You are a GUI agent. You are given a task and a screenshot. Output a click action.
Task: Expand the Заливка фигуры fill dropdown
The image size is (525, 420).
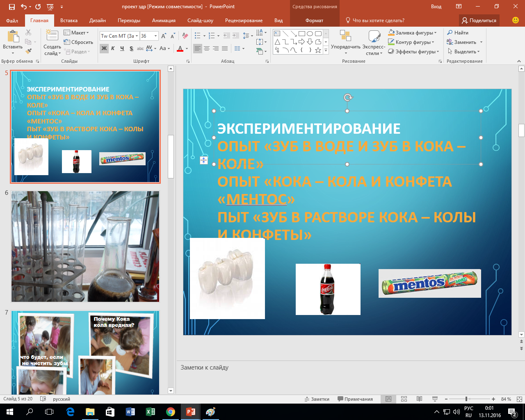[x=435, y=33]
